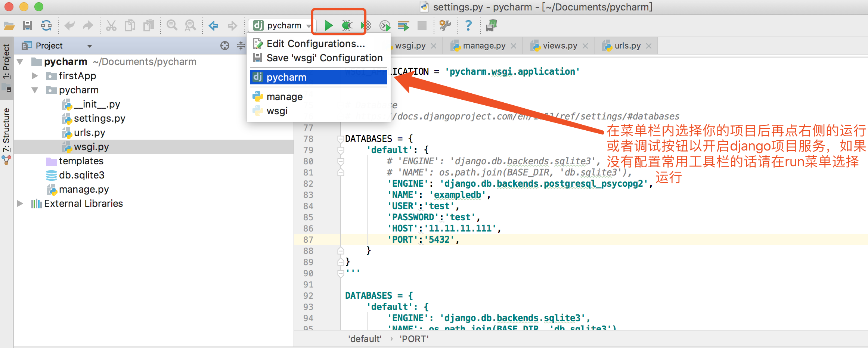The width and height of the screenshot is (868, 348).
Task: Click the rightmost toolbar chip icon
Action: (491, 25)
